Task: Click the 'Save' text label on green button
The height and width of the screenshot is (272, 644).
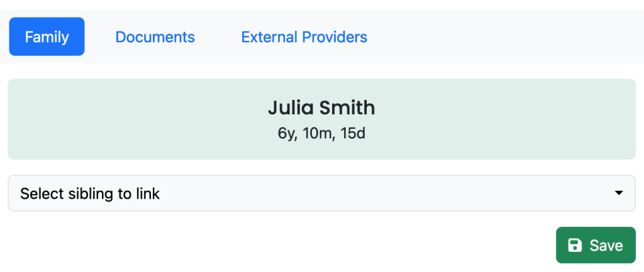Action: click(607, 246)
